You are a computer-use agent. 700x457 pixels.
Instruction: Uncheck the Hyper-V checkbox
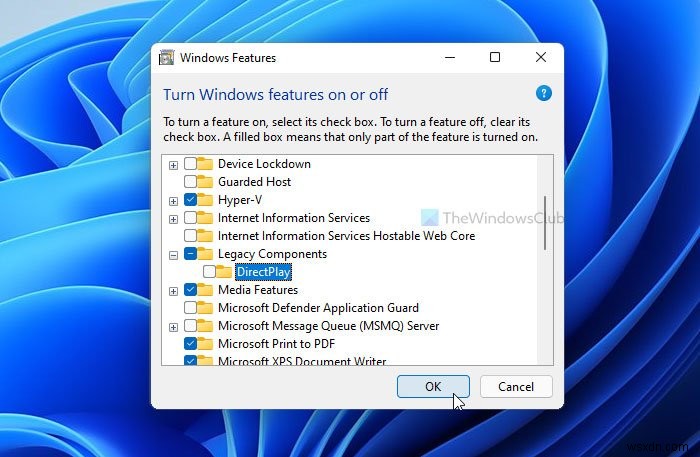click(190, 199)
